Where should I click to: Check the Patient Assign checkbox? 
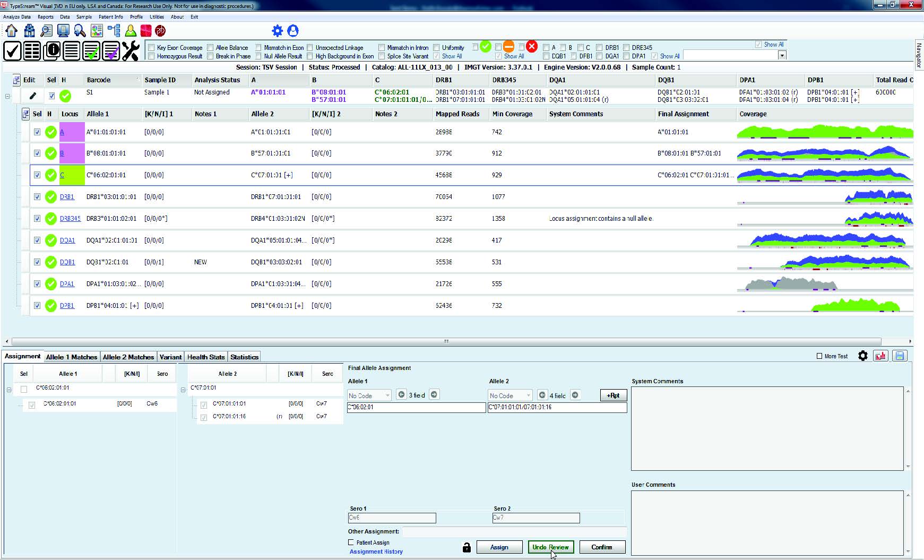351,542
